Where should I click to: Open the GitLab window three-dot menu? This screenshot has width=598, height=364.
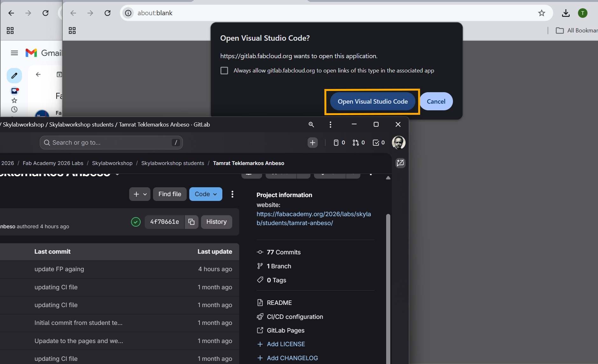click(x=330, y=125)
